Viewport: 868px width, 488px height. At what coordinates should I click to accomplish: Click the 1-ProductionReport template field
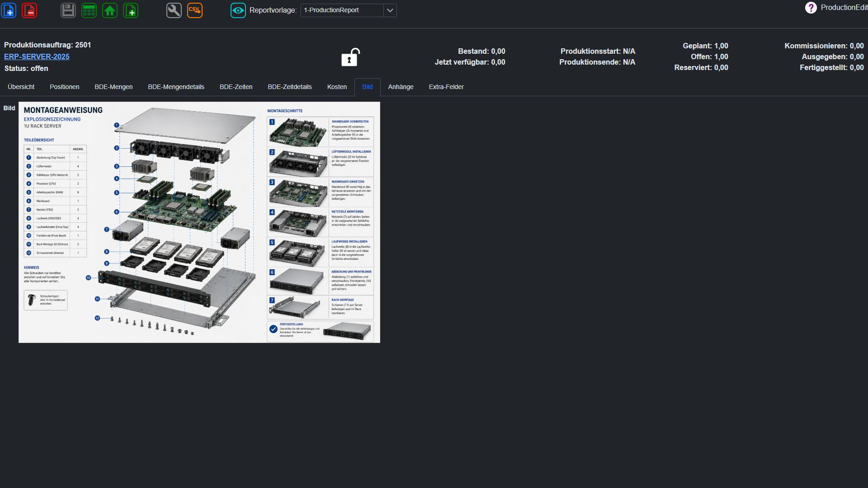(x=342, y=10)
